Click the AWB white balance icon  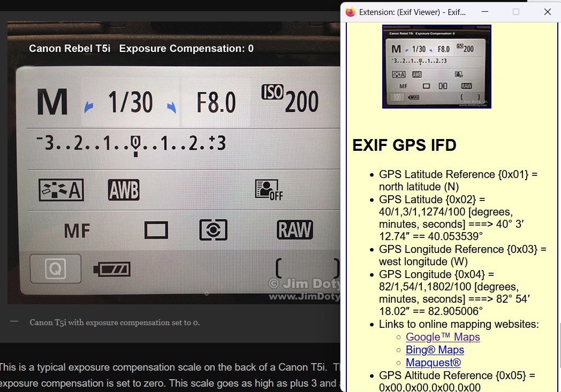[x=124, y=189]
